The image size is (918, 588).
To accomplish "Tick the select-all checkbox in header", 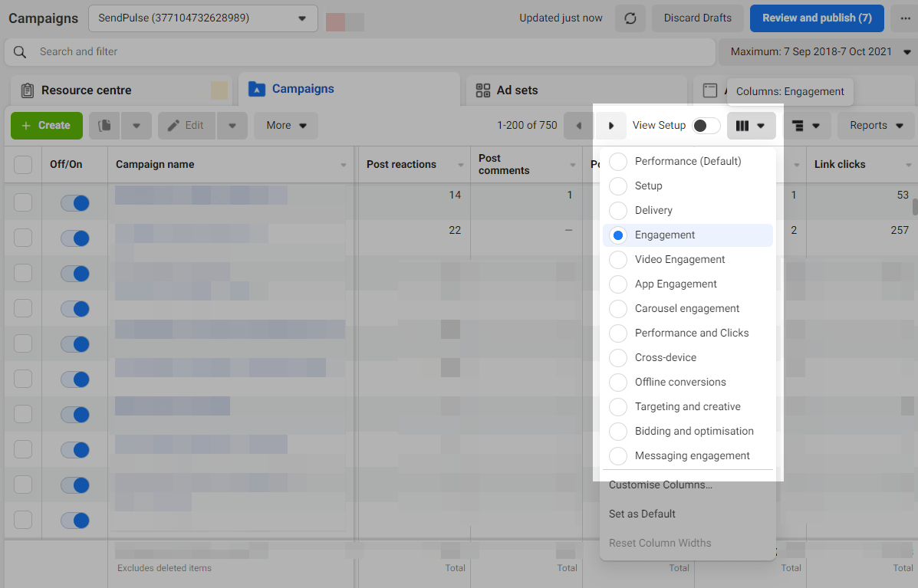I will click(23, 165).
